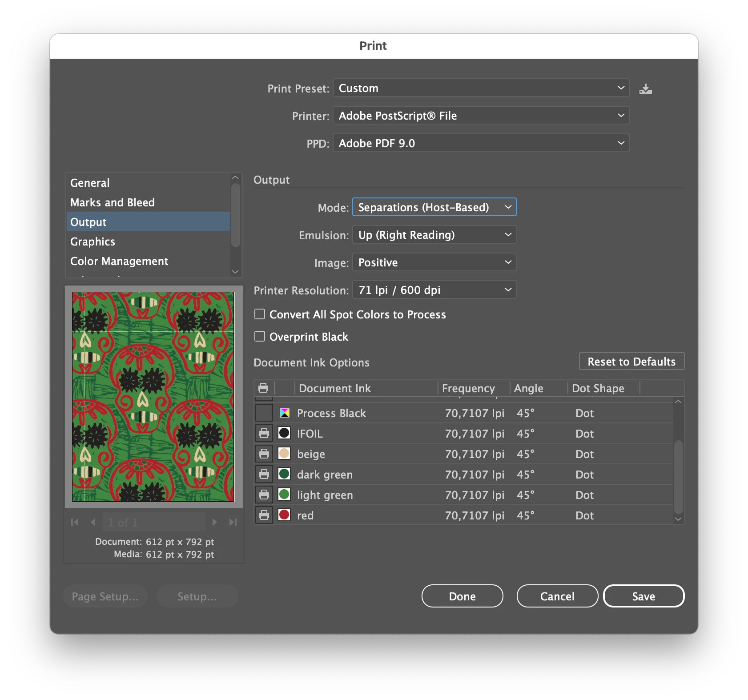This screenshot has width=748, height=700.
Task: Click red ink frequency 70,7107 lpi
Action: pos(475,515)
